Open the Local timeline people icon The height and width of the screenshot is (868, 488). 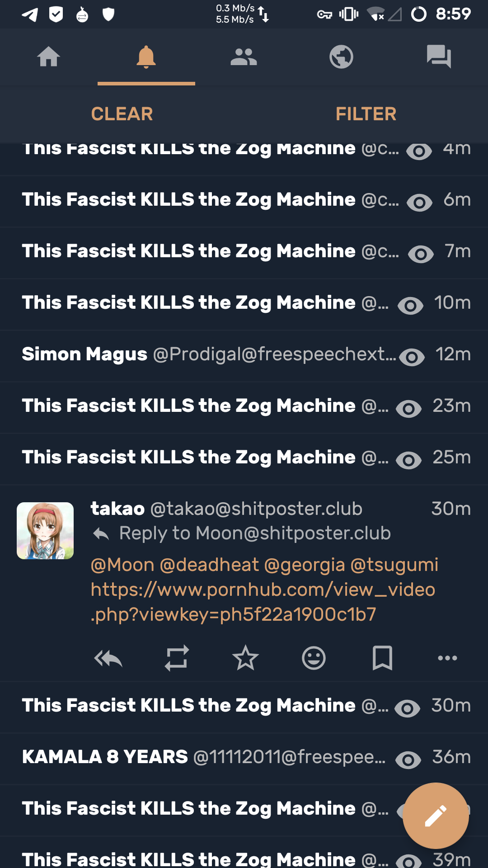click(244, 57)
